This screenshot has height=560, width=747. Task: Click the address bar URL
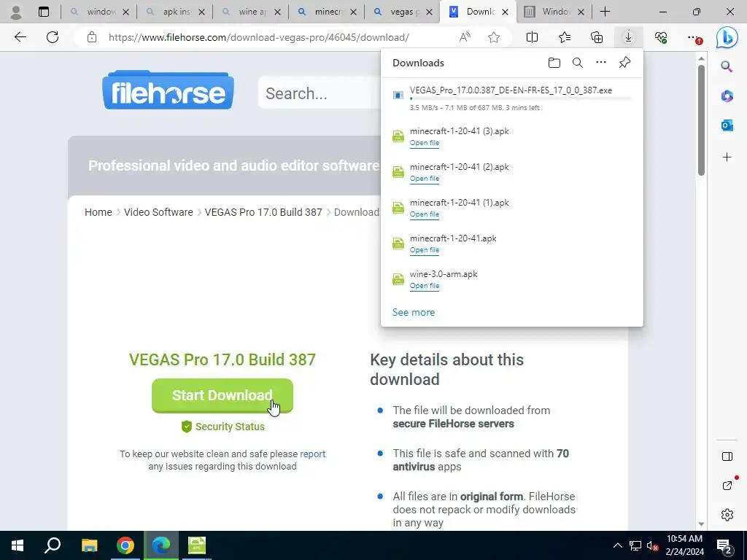(x=259, y=37)
